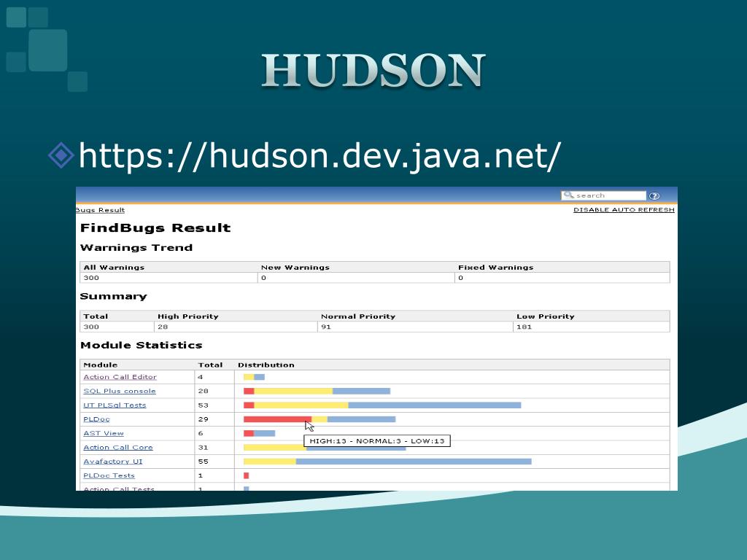The image size is (747, 560).
Task: Open the Action Call Editor module
Action: click(120, 377)
